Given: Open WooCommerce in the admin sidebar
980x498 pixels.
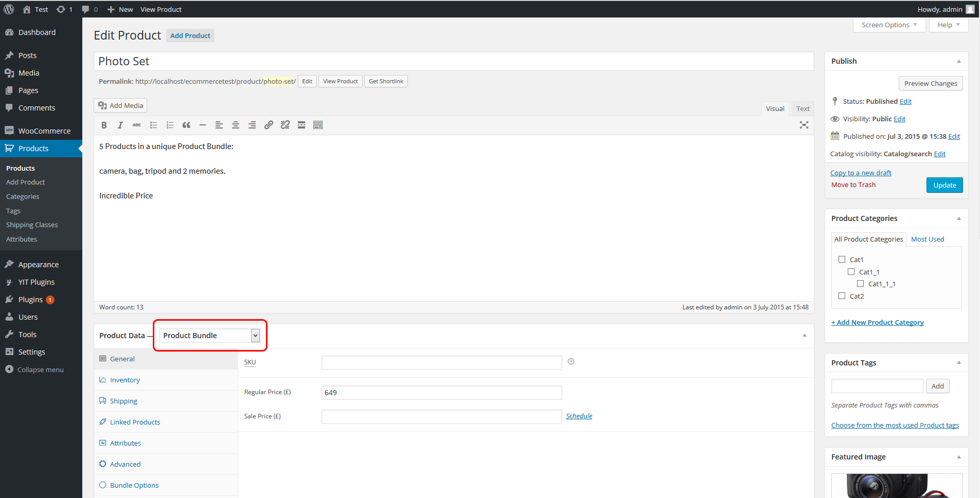Looking at the screenshot, I should pyautogui.click(x=44, y=131).
